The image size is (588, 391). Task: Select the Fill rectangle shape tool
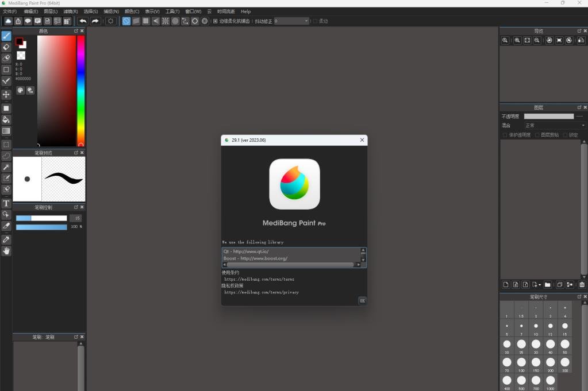tap(6, 109)
